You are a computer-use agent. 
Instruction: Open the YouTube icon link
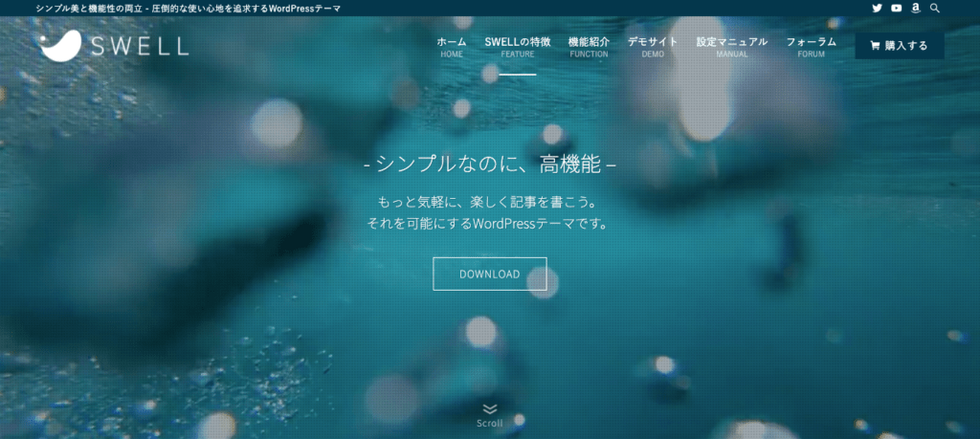click(x=896, y=8)
